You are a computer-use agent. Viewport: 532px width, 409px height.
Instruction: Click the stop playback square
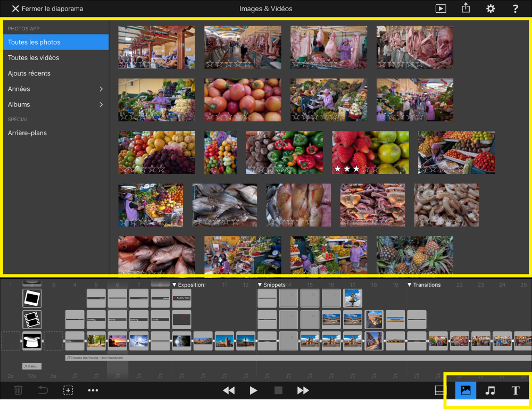tap(278, 390)
